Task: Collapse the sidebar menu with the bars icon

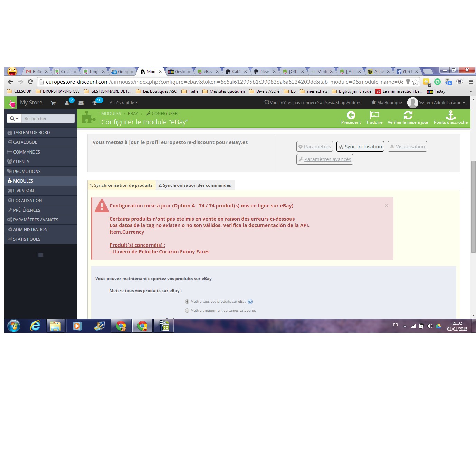Action: click(41, 255)
